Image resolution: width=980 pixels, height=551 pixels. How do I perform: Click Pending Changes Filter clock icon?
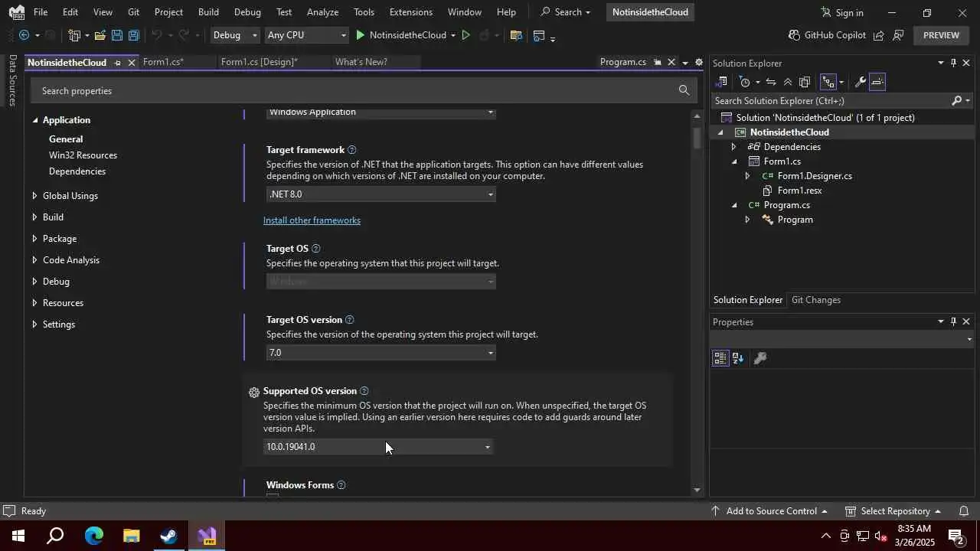click(745, 82)
